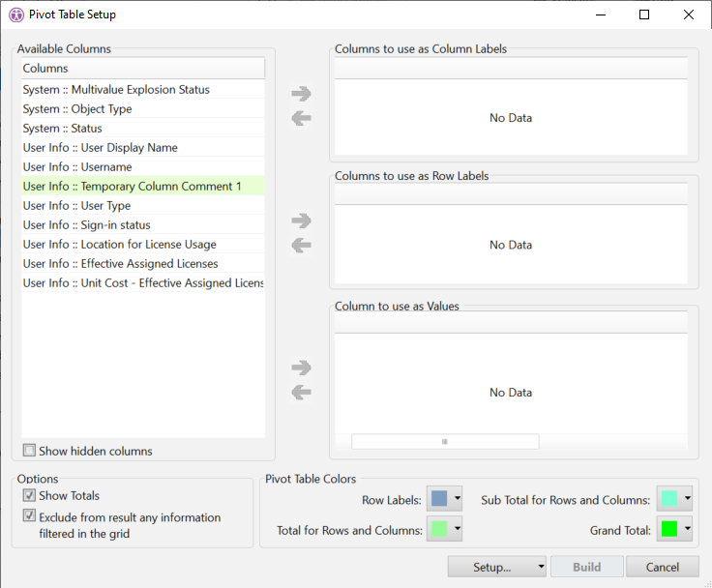Screen dimensions: 712x588
Task: Click the Columns header in Available Columns
Action: click(142, 69)
